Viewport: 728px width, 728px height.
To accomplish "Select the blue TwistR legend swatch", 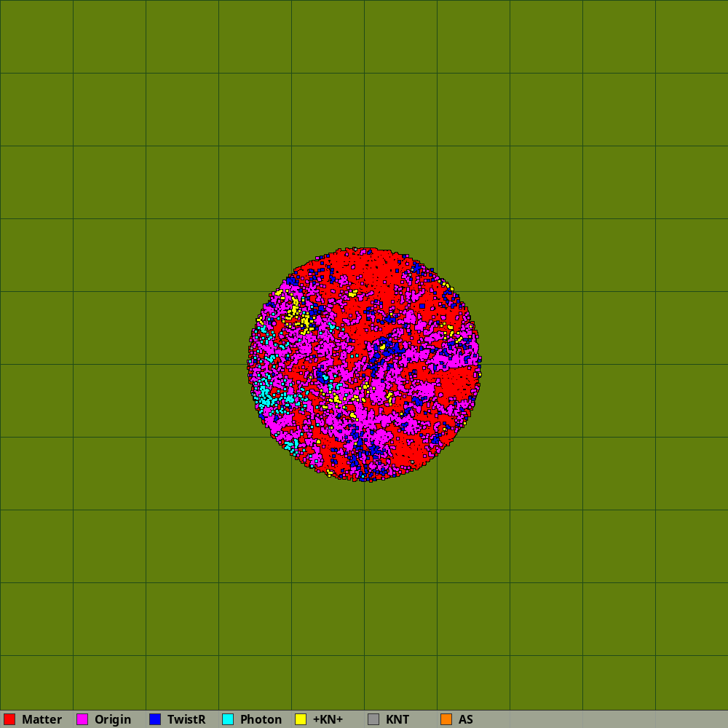I will click(155, 719).
